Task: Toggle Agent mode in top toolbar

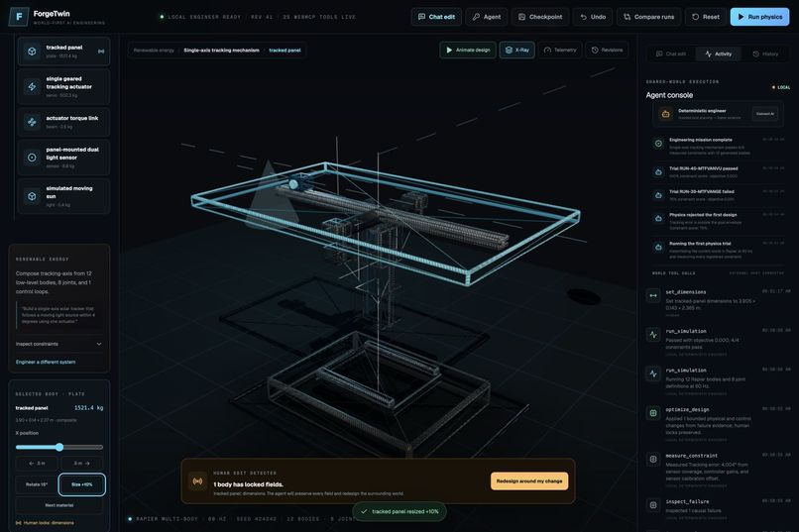Action: [x=486, y=17]
